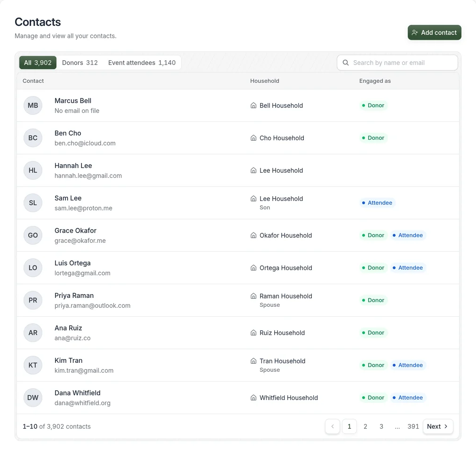
Task: Click the MB avatar for Marcus Bell
Action: click(x=33, y=105)
